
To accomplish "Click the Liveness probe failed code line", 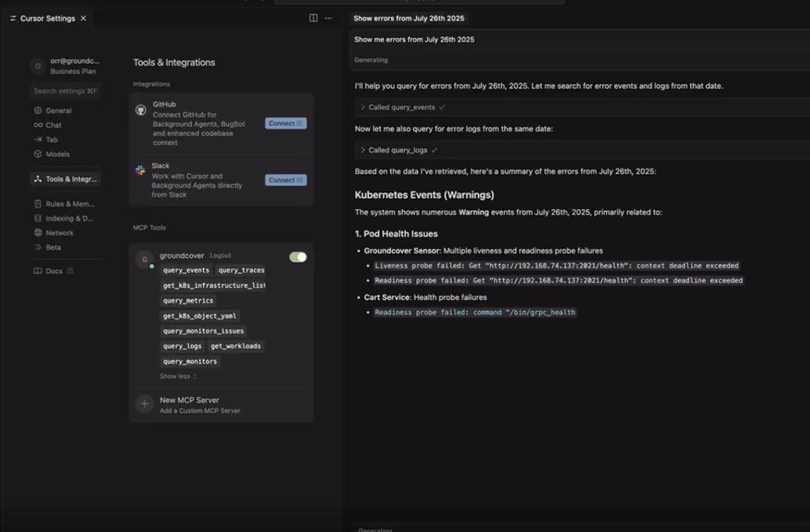I will [557, 265].
